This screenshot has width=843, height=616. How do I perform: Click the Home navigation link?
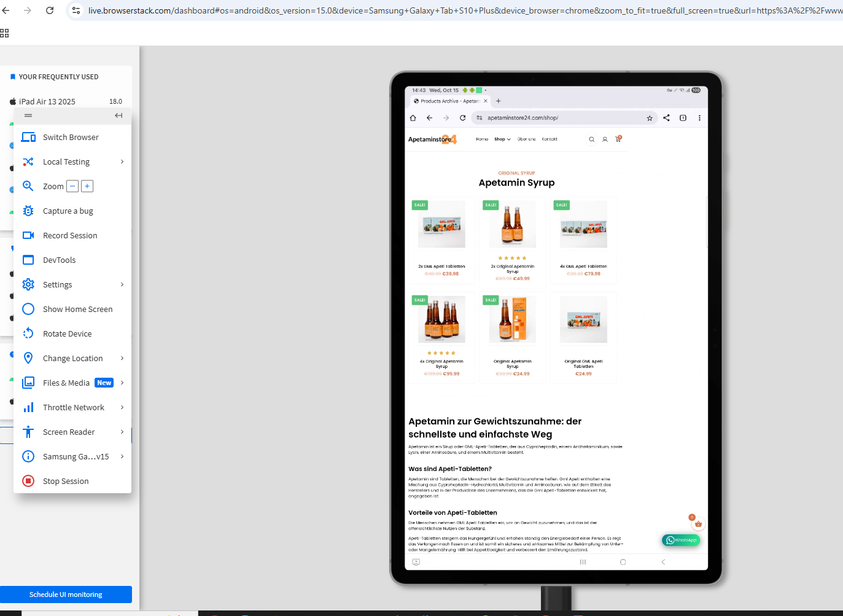tap(482, 139)
